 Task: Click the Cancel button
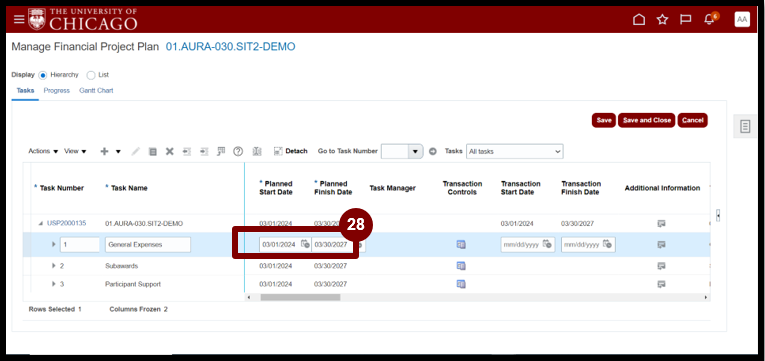click(692, 120)
